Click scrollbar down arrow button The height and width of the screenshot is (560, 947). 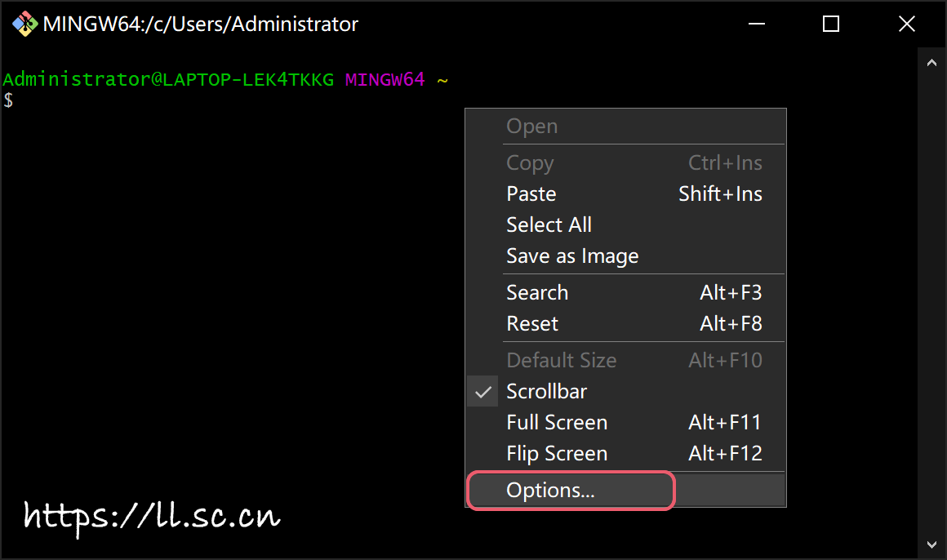pyautogui.click(x=932, y=544)
